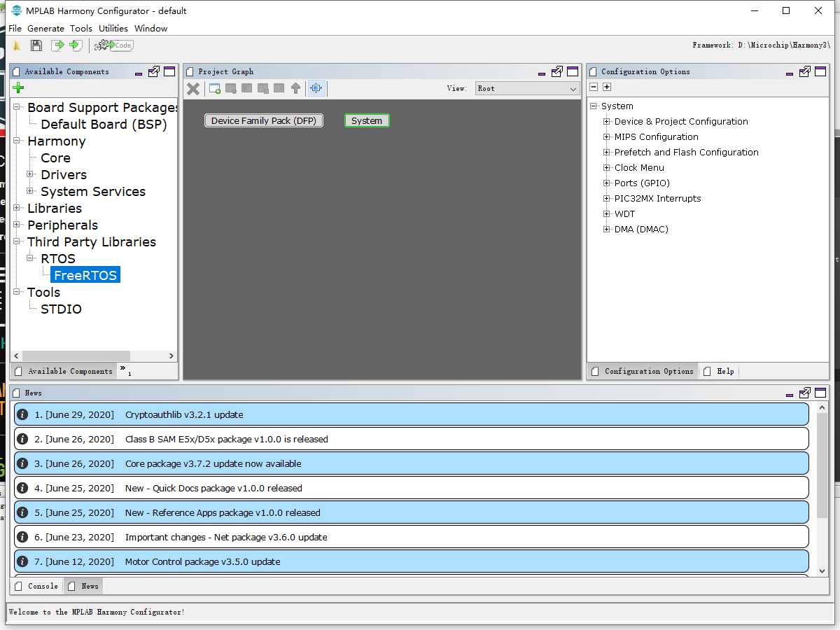
Task: Click the Generate Code toolbar button
Action: 113,45
